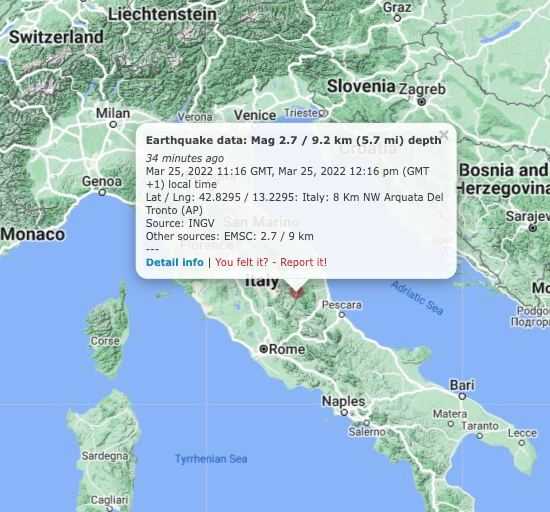Open the Detail info link
This screenshot has width=550, height=512.
click(x=175, y=262)
